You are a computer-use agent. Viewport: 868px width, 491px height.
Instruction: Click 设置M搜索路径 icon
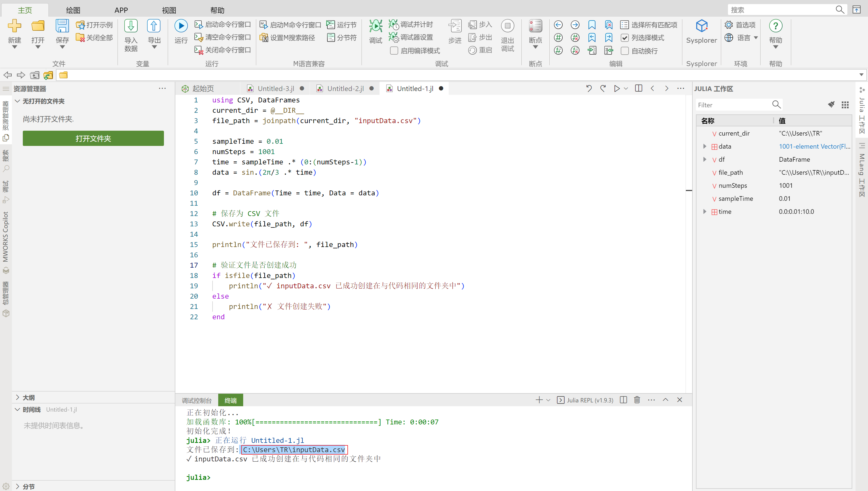[264, 38]
